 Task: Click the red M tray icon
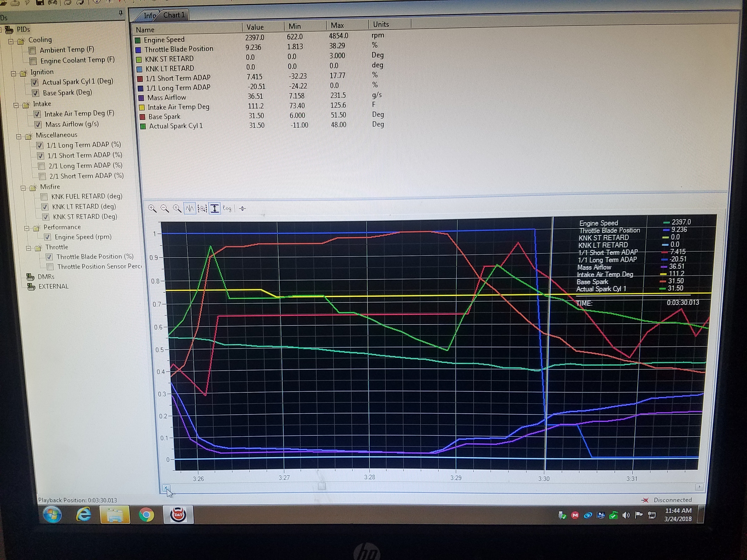coord(575,515)
